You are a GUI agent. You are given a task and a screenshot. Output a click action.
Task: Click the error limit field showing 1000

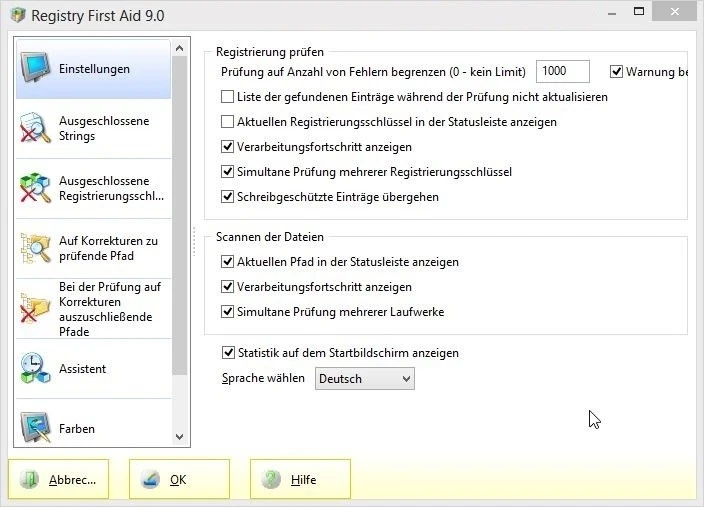pos(563,71)
